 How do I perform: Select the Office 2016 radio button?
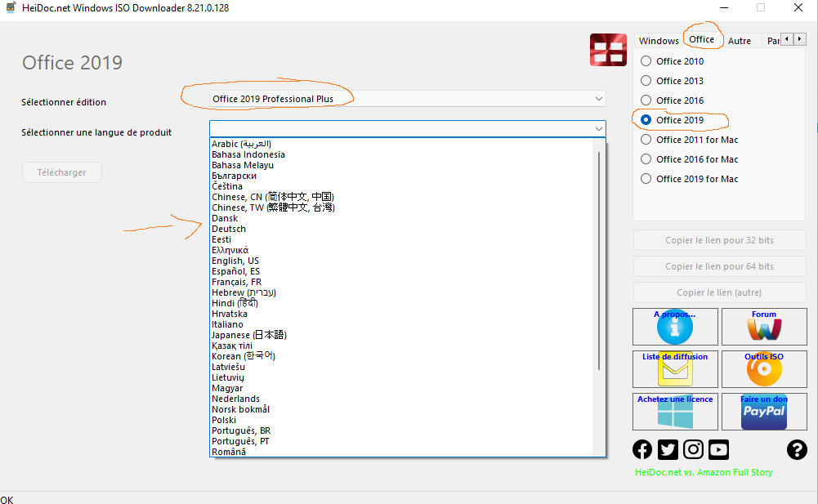click(646, 100)
